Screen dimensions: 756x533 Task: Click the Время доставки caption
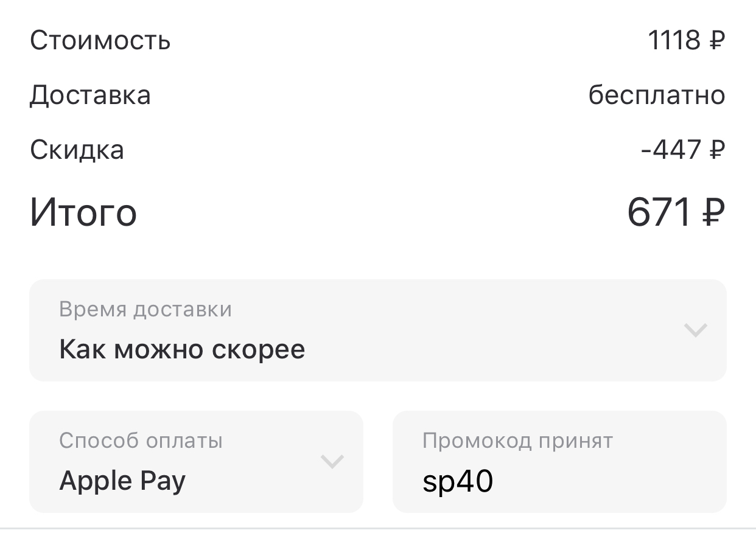pyautogui.click(x=145, y=309)
